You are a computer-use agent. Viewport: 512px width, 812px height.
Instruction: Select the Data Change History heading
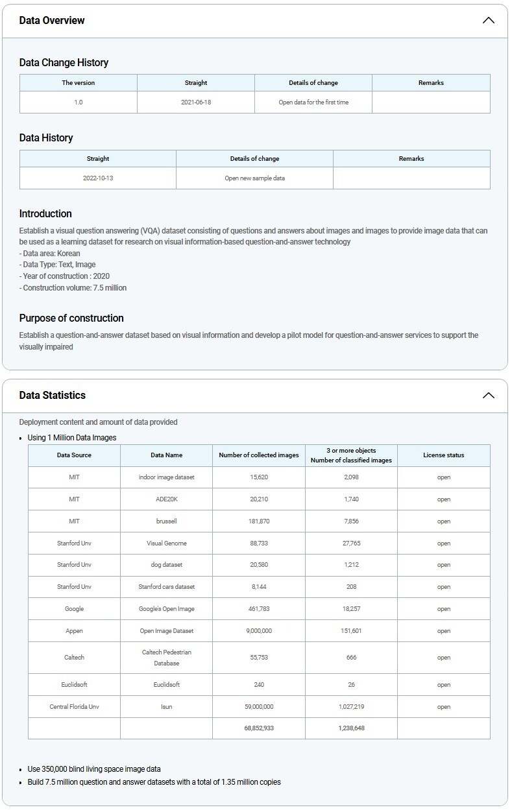click(x=64, y=63)
